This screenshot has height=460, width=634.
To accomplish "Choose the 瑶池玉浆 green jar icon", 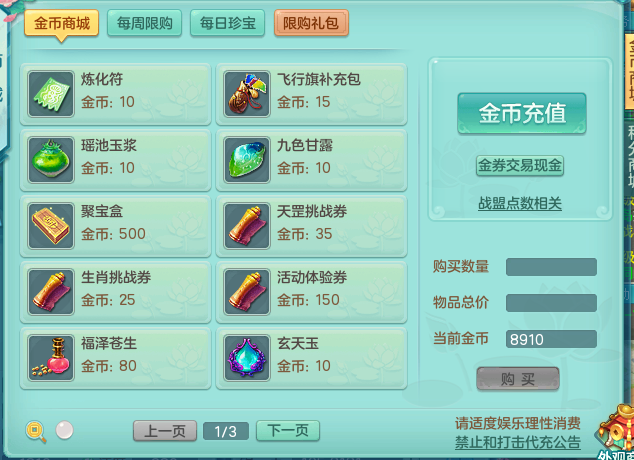I will click(51, 160).
